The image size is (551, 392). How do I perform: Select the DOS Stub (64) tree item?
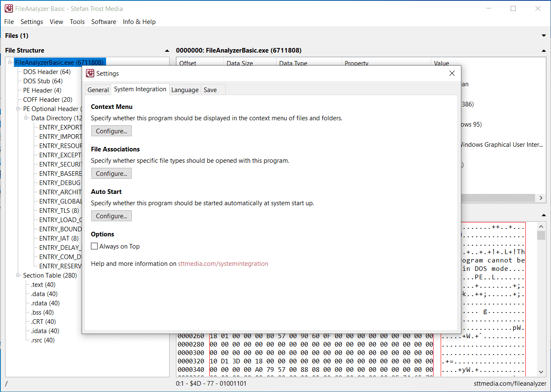coord(43,81)
